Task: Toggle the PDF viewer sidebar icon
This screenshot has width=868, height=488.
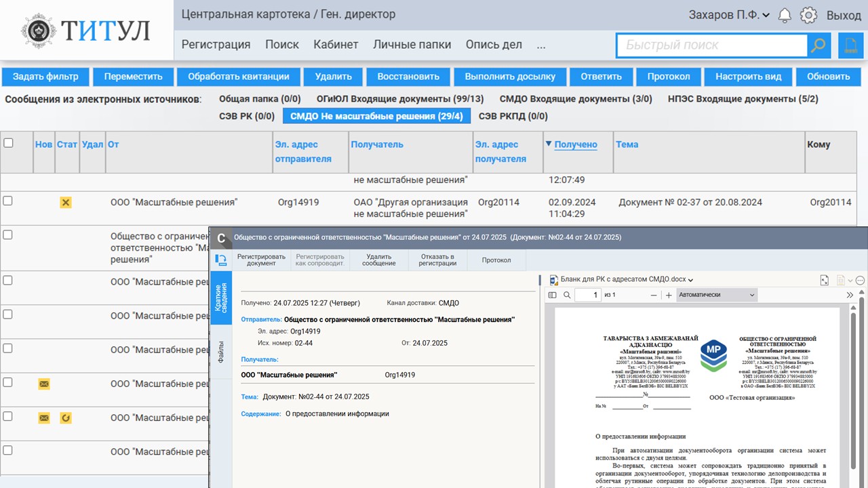Action: pyautogui.click(x=552, y=295)
